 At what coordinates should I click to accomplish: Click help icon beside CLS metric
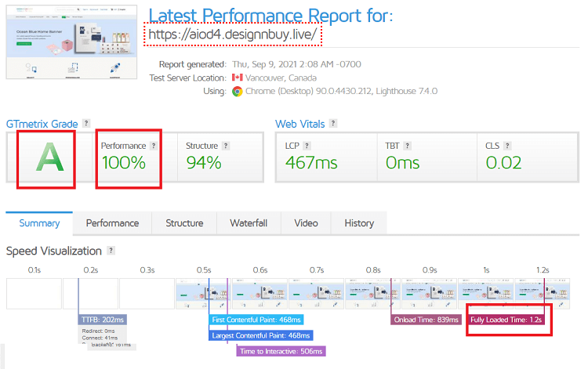click(512, 146)
